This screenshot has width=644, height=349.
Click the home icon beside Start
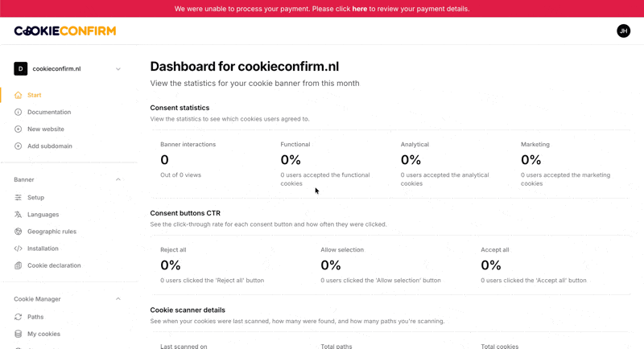(x=19, y=95)
